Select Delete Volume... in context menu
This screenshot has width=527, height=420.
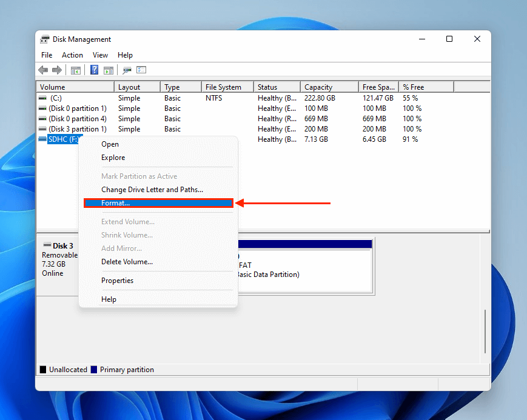[x=127, y=262]
